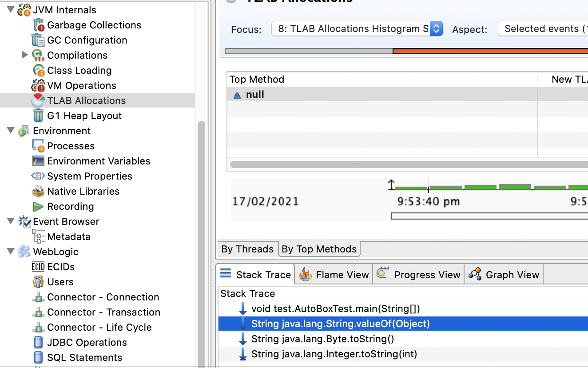This screenshot has height=368, width=588.
Task: Click the SQL Statements database icon
Action: tap(38, 357)
